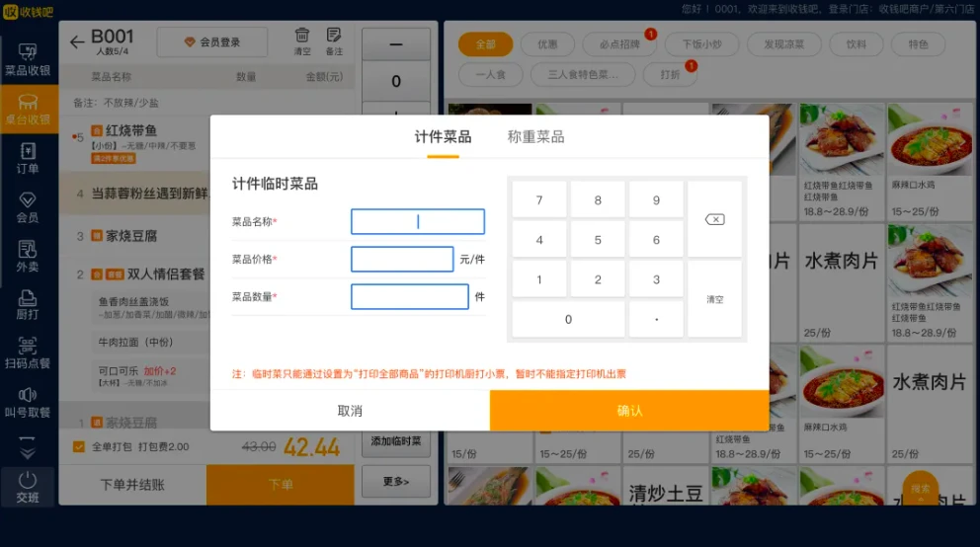
Task: Focus the 菜品数量 input field
Action: coord(409,296)
